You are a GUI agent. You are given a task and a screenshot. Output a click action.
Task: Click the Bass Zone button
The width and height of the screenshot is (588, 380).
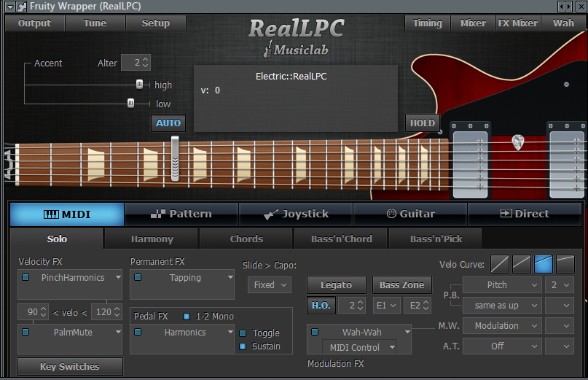402,285
